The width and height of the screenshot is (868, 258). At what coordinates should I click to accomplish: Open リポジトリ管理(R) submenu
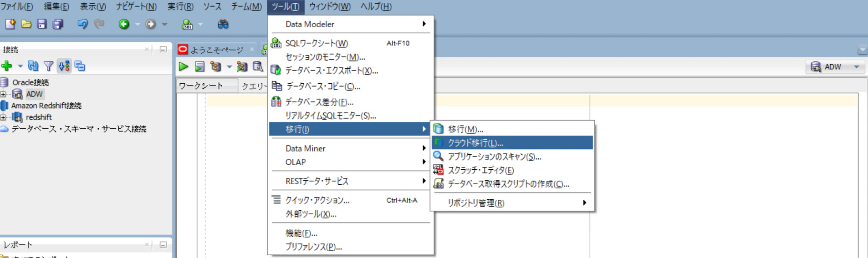512,203
